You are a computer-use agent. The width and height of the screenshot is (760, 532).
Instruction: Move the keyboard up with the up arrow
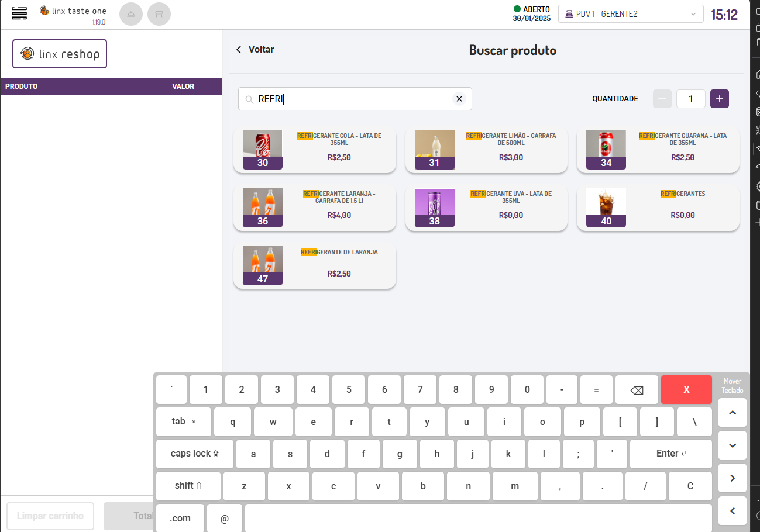(733, 413)
